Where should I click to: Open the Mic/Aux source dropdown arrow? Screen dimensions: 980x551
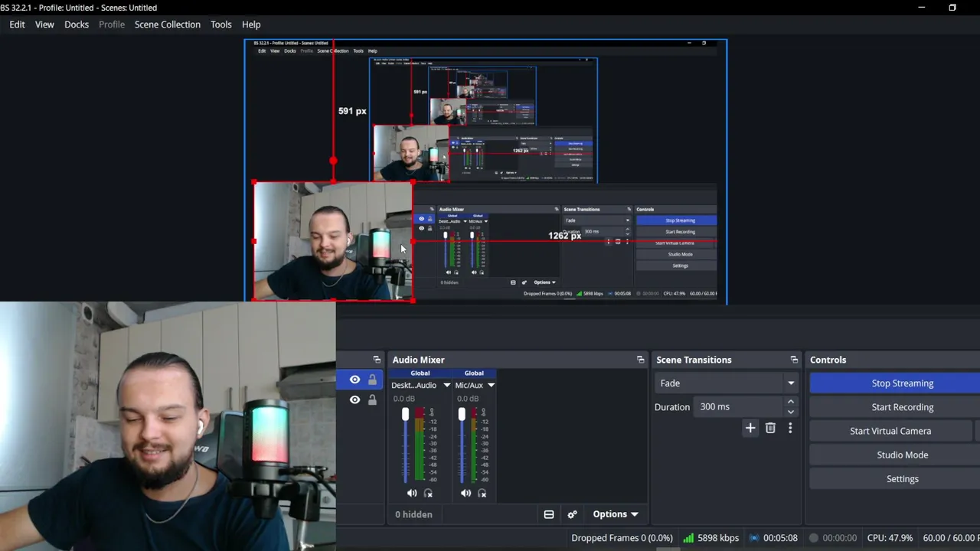[x=492, y=385]
